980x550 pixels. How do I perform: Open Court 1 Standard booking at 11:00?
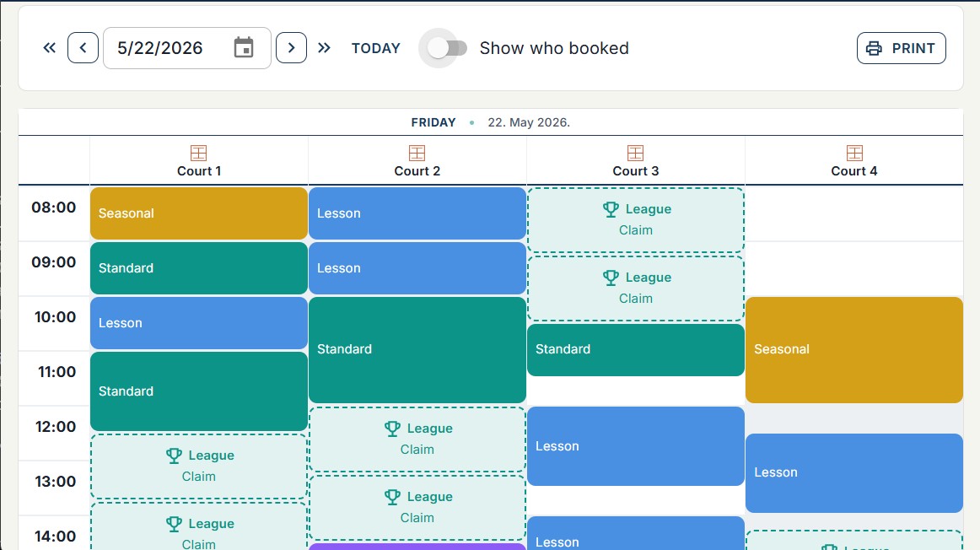click(x=199, y=391)
